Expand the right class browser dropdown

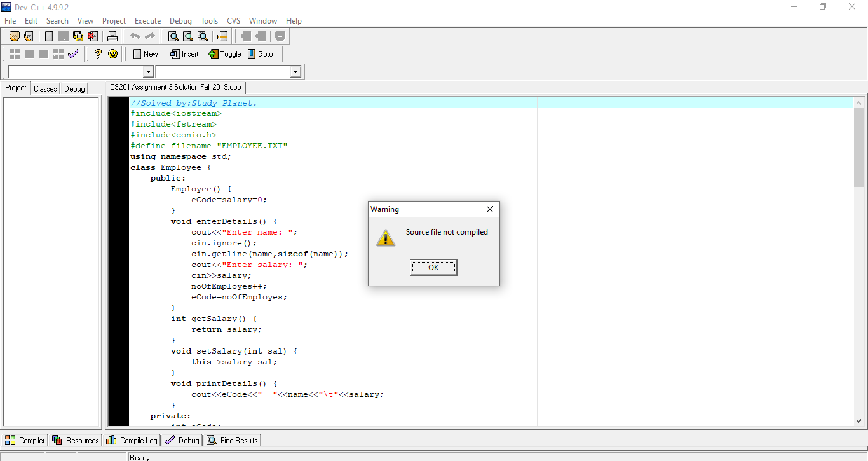pyautogui.click(x=295, y=72)
